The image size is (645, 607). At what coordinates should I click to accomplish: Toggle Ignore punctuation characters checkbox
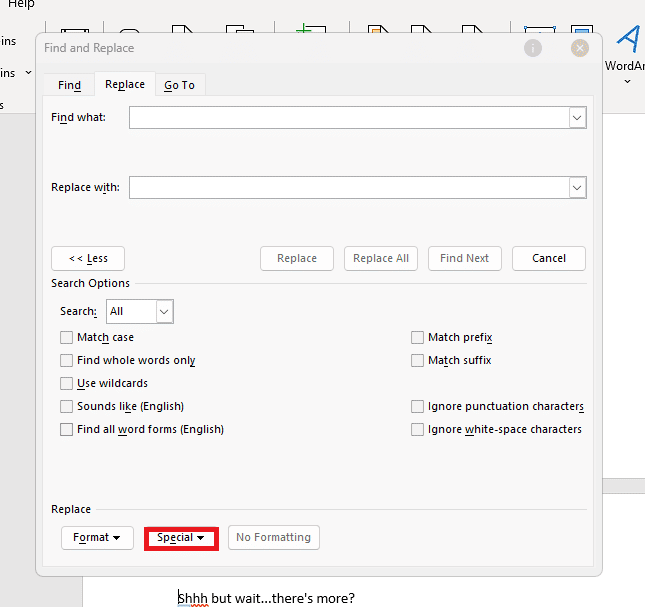(x=418, y=407)
